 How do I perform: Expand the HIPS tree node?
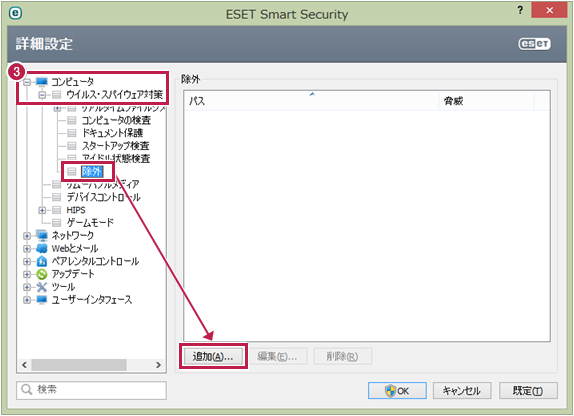(42, 210)
